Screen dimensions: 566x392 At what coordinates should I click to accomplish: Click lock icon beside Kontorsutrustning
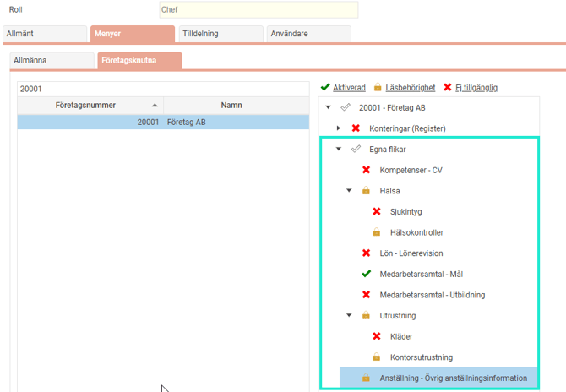click(377, 357)
